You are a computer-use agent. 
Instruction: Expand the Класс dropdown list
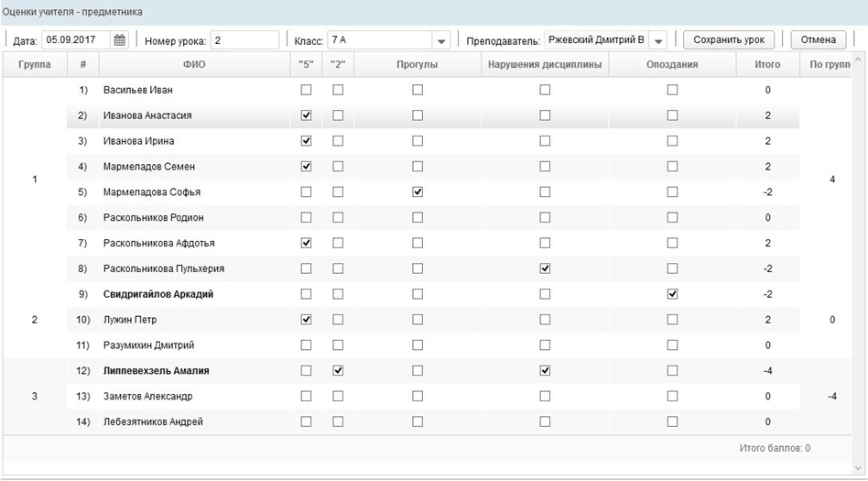(x=441, y=41)
